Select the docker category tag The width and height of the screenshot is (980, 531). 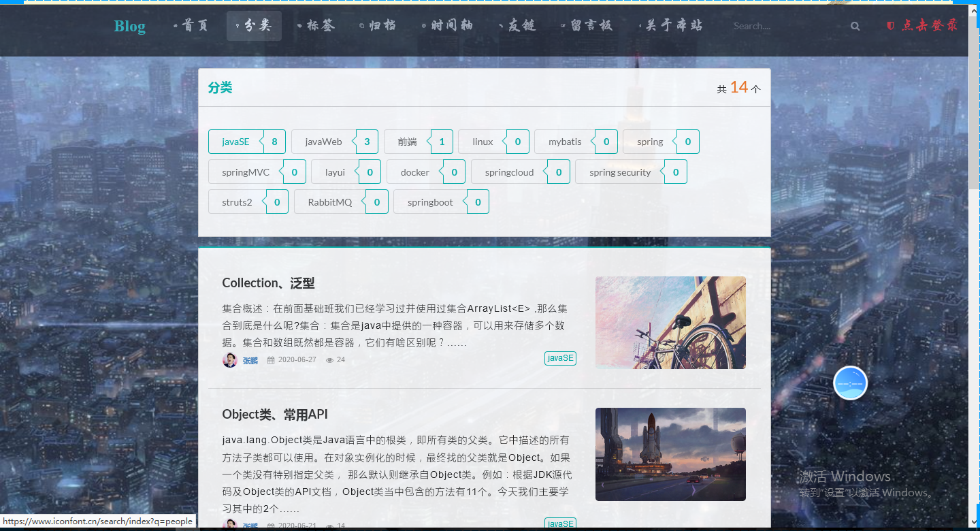pos(426,172)
